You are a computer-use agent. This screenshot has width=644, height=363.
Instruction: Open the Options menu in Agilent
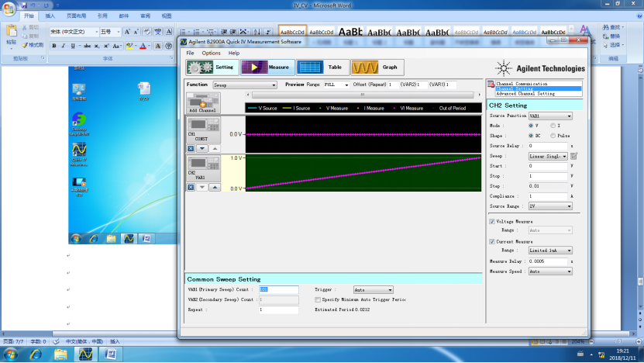(211, 53)
